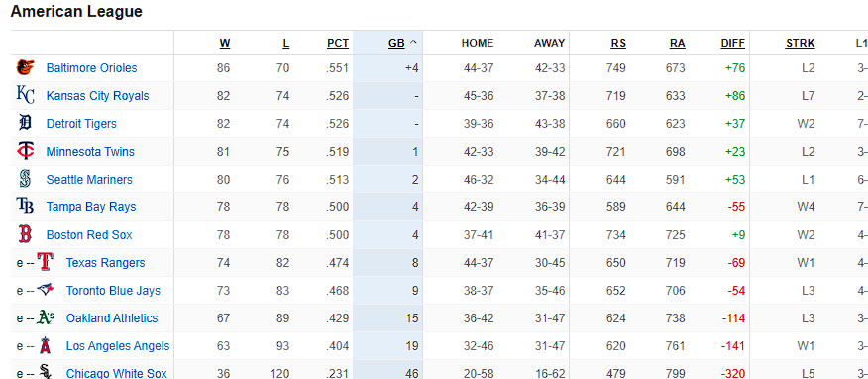
Task: Sort teams by DIFF column header
Action: point(733,43)
